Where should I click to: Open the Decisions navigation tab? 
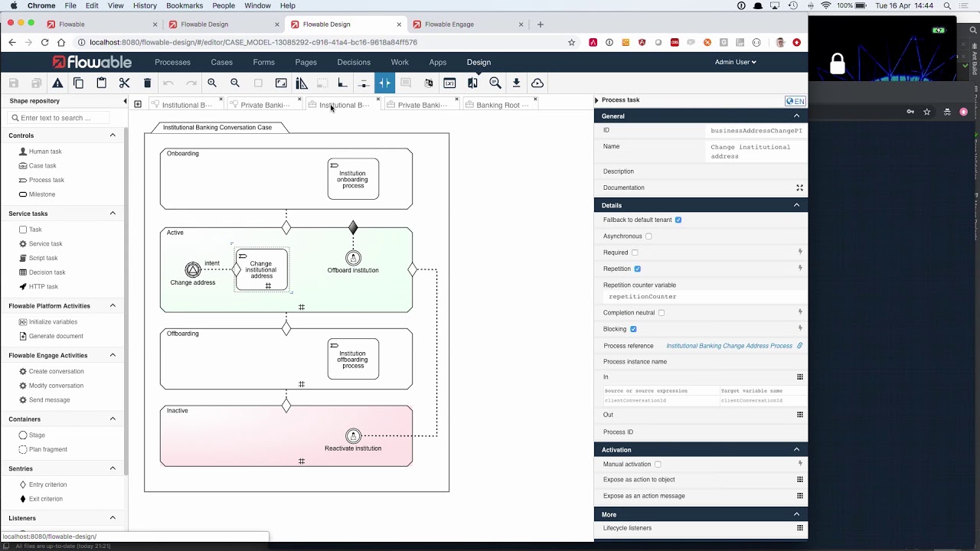click(x=354, y=62)
